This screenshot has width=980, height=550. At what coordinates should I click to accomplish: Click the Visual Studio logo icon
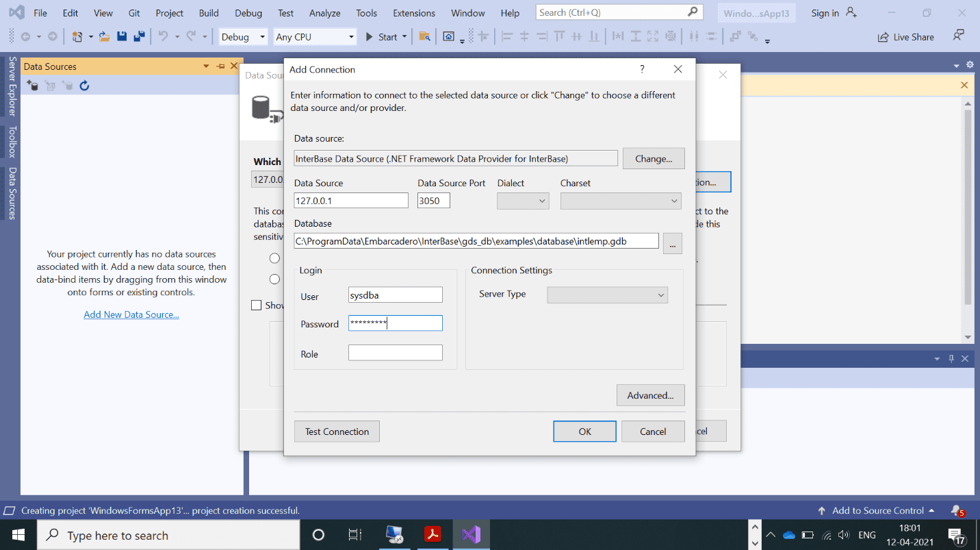coord(16,12)
